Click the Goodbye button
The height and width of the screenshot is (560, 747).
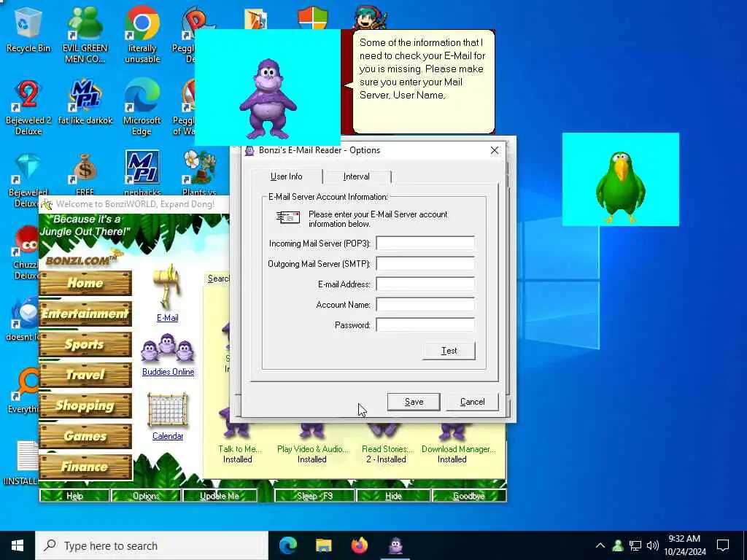(469, 496)
